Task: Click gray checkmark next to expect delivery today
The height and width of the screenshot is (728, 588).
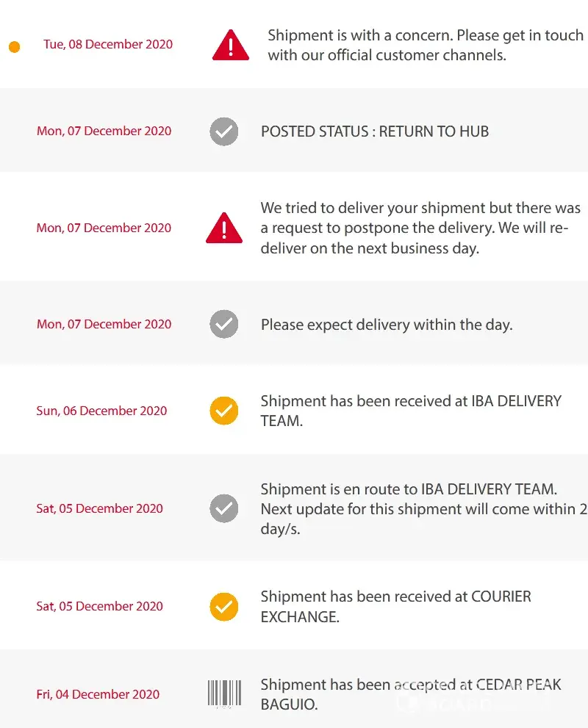Action: tap(224, 324)
